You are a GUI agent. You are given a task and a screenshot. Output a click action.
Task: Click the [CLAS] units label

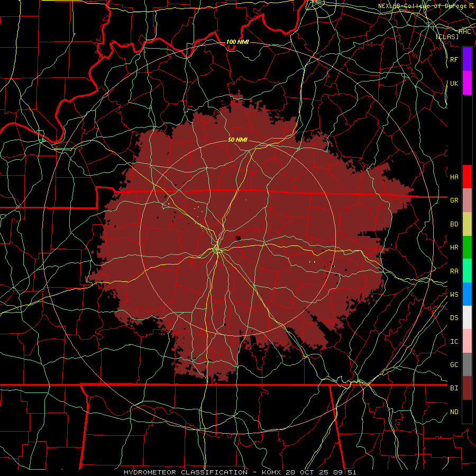click(447, 37)
